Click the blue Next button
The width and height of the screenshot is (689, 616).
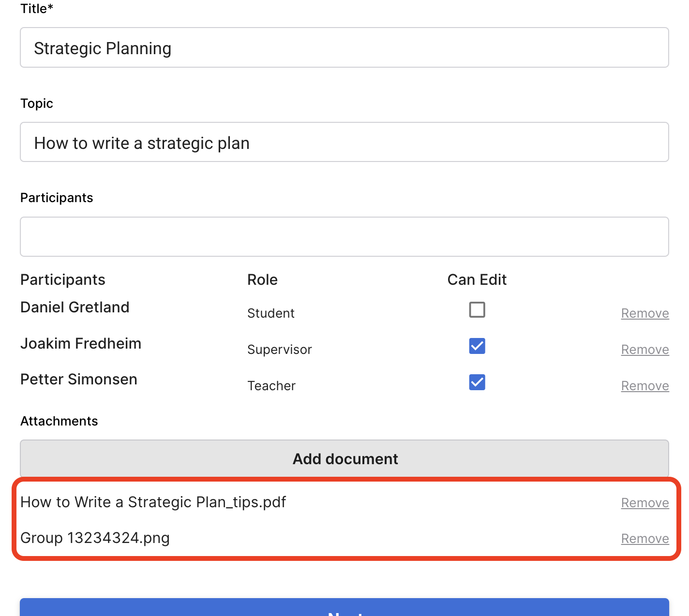pos(344,608)
